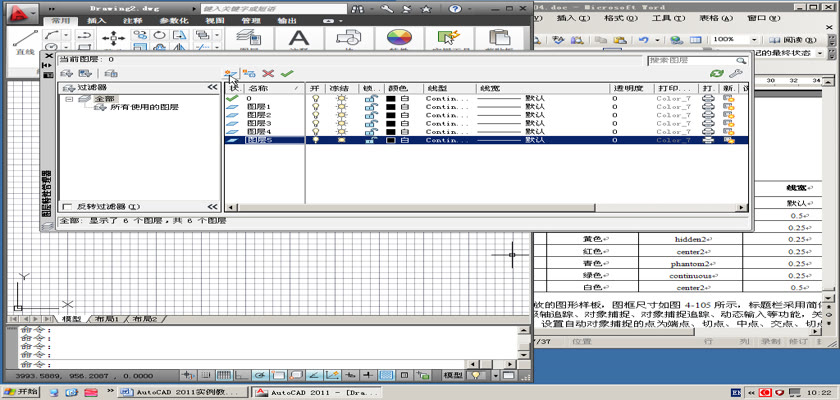Collapse the 全部 tree node in filters
The width and height of the screenshot is (840, 400).
click(x=69, y=99)
